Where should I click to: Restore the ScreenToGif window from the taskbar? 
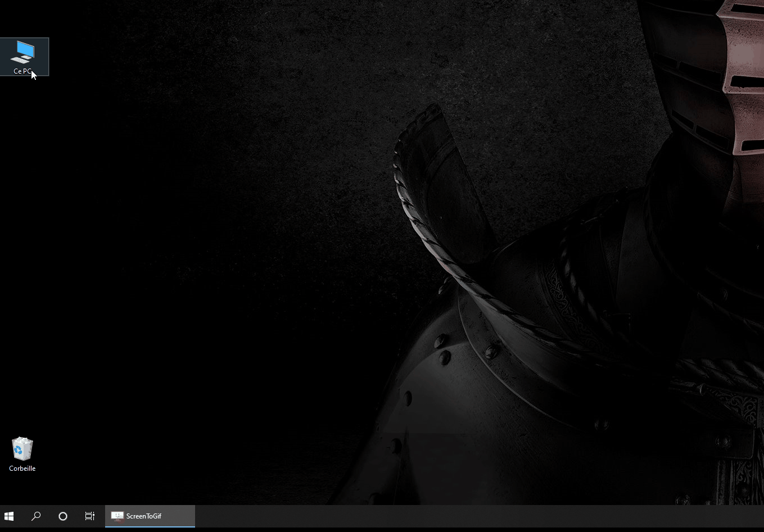150,516
